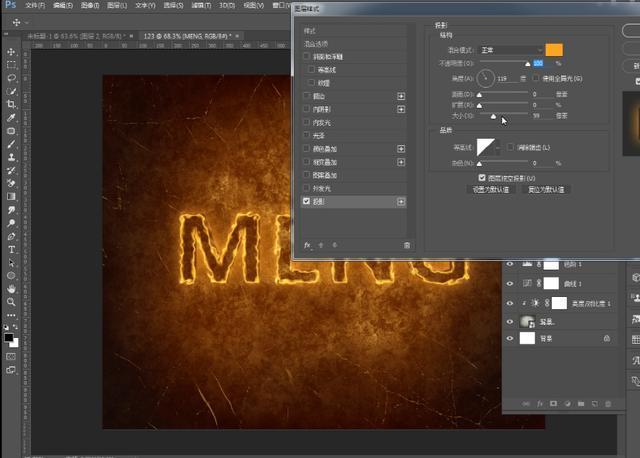640x458 pixels.
Task: Click the orange shadow color swatch
Action: pos(554,50)
